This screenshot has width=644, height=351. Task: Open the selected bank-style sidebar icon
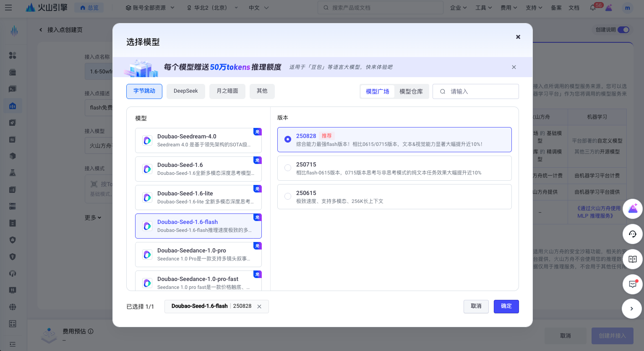click(13, 106)
